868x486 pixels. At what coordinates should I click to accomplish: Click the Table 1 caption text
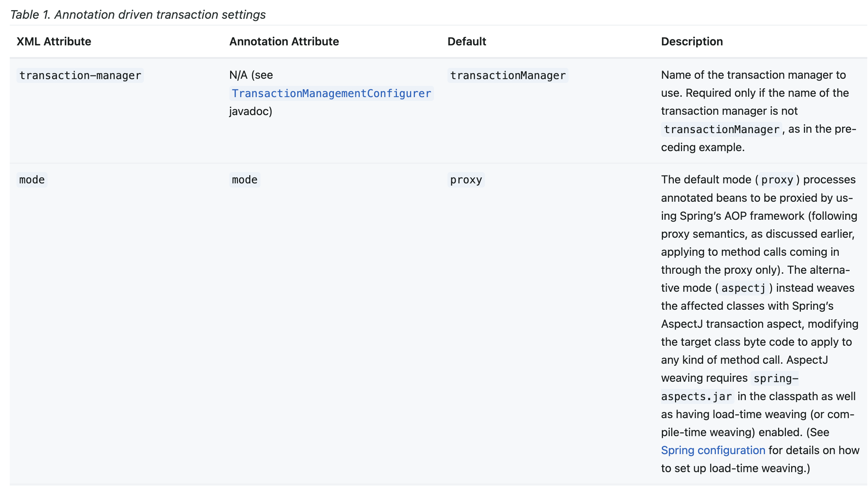coord(138,14)
